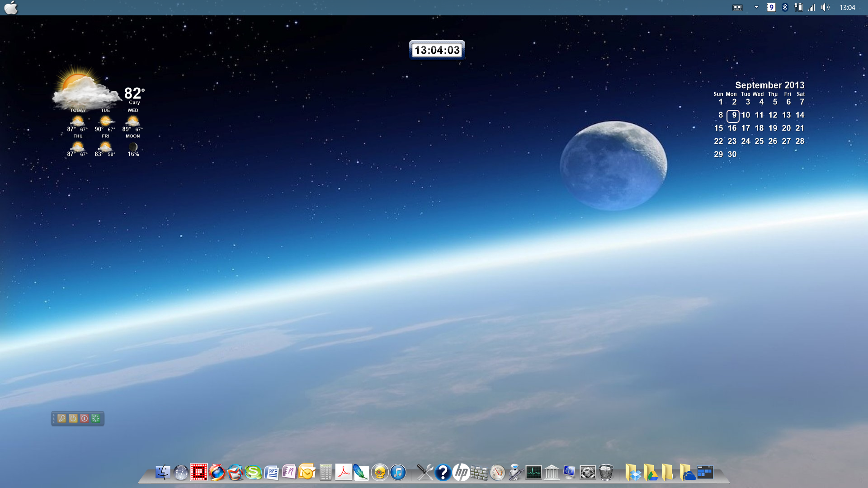Open the Apple menu
Screen dimensions: 868x488
[11, 8]
